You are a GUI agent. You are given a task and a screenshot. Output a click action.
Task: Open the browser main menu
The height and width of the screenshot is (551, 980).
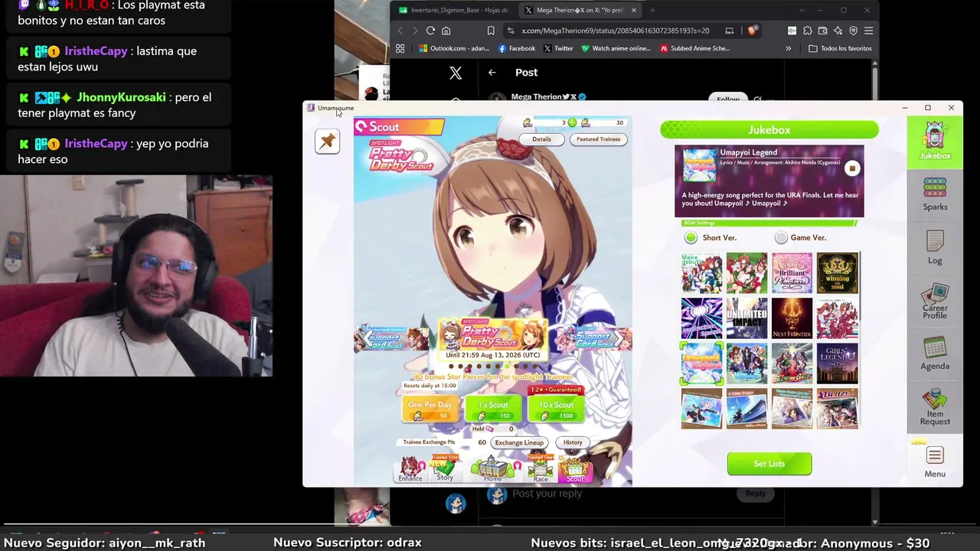coord(868,31)
